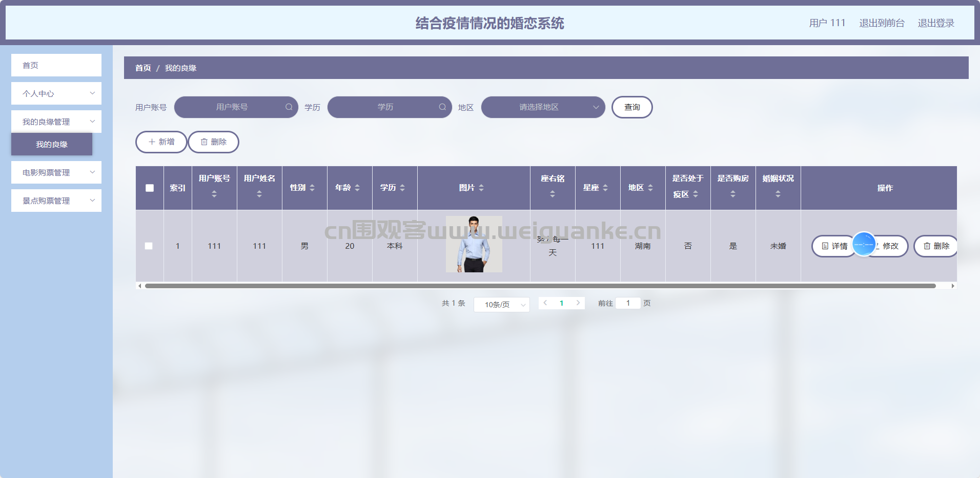Viewport: 980px width, 478px height.
Task: Toggle the select-all checkbox in table header
Action: point(150,188)
